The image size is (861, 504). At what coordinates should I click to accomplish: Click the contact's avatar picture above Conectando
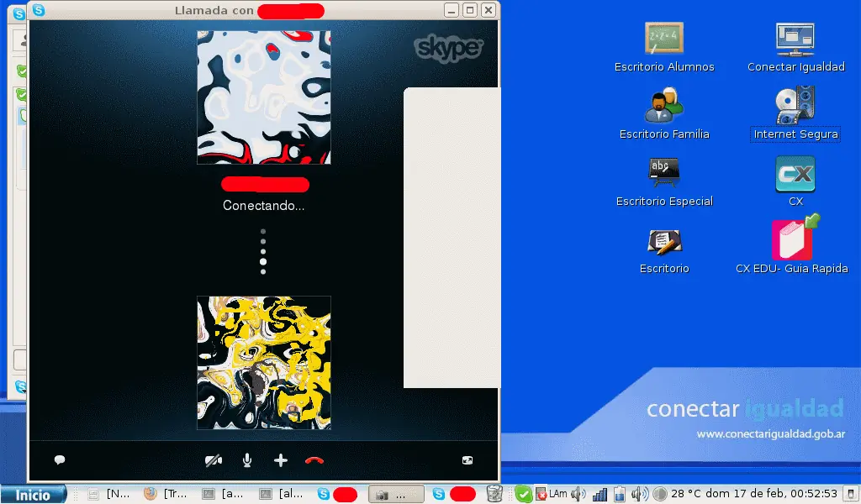point(264,97)
